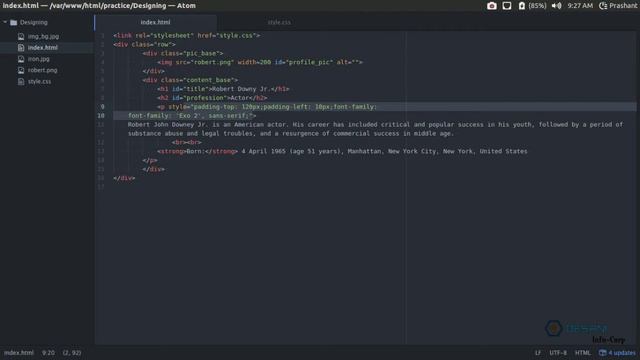640x360 pixels.
Task: Open iron.jpg from the file tree
Action: (x=39, y=59)
